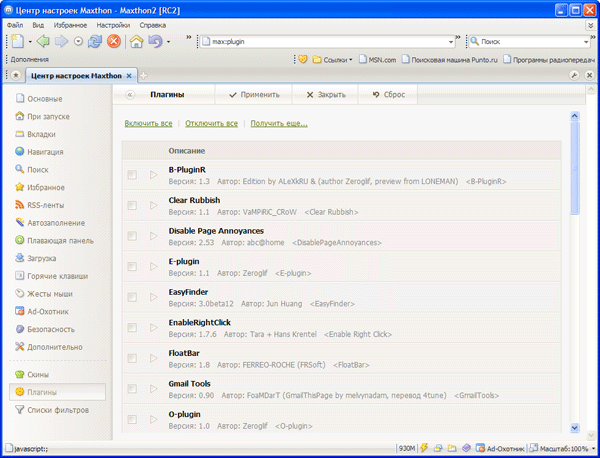
Task: Click the Отключить все link
Action: pos(212,123)
